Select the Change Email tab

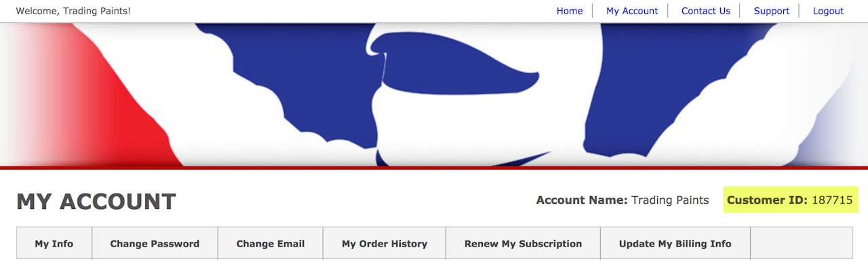point(271,243)
